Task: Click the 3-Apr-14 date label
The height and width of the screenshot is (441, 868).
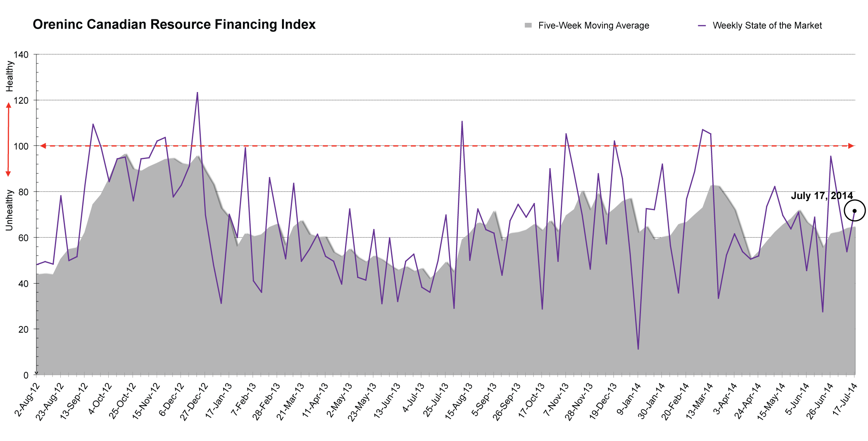Action: click(x=725, y=399)
